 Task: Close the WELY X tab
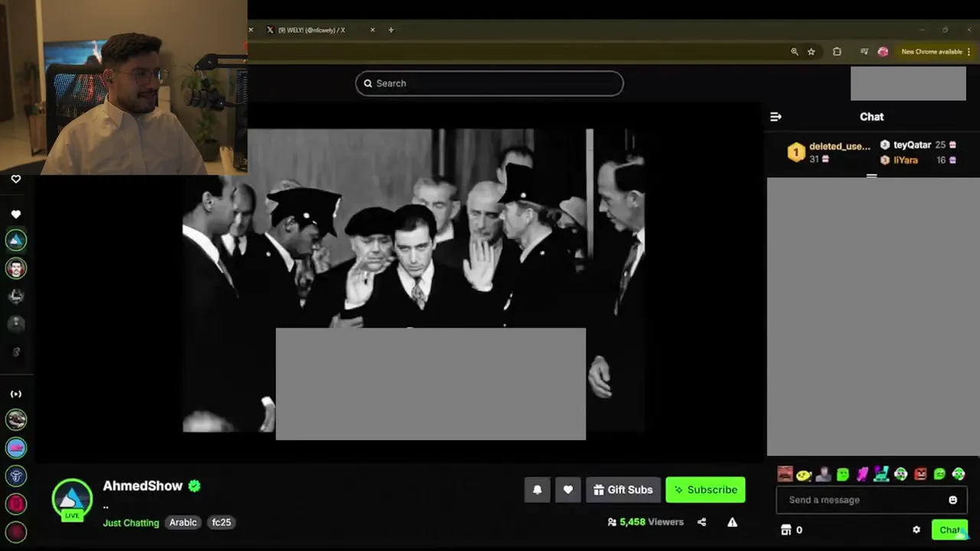click(373, 30)
